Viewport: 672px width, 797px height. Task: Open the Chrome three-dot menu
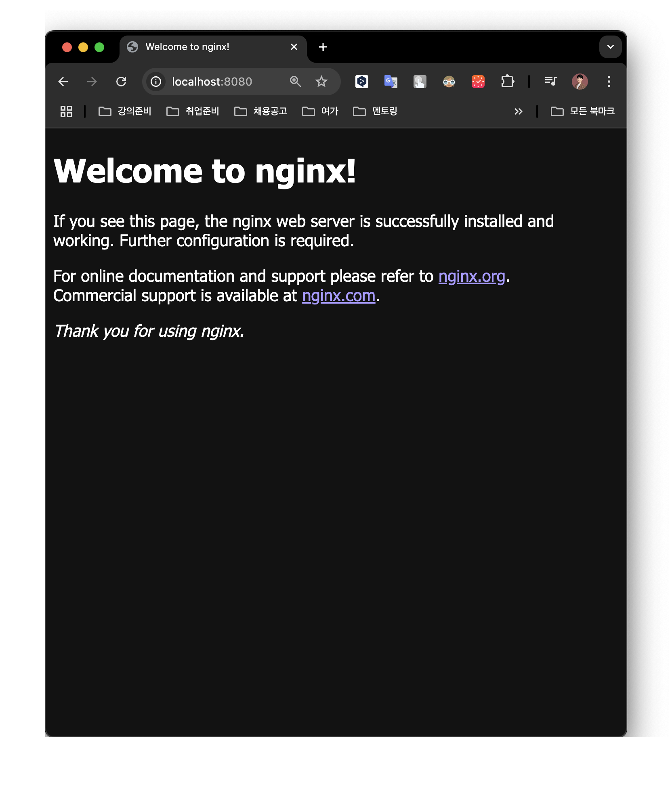[x=609, y=82]
